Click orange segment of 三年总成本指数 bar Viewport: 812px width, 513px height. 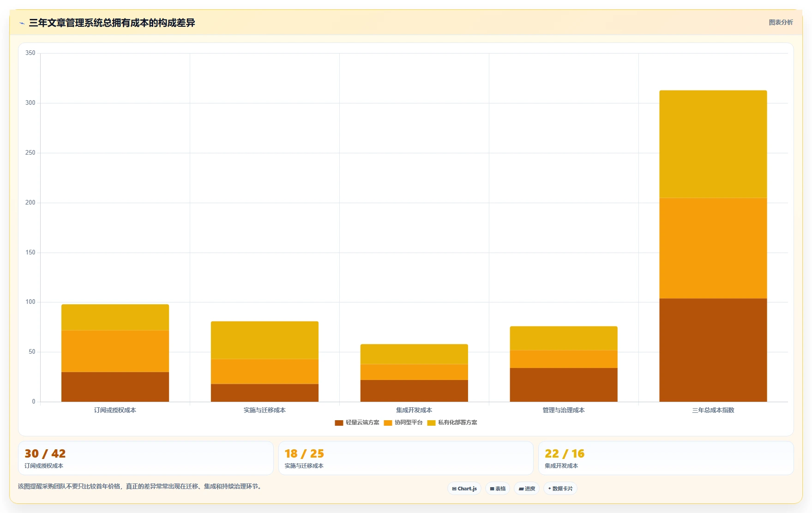713,248
